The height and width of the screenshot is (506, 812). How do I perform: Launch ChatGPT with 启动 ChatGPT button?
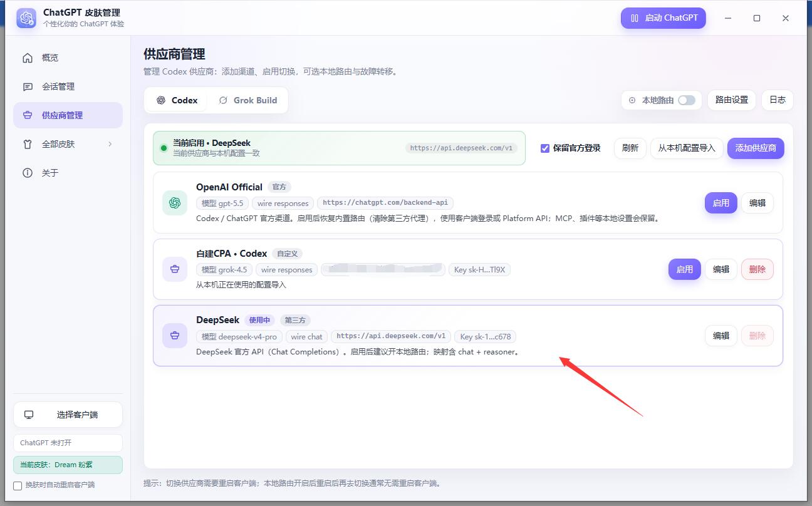click(x=664, y=18)
